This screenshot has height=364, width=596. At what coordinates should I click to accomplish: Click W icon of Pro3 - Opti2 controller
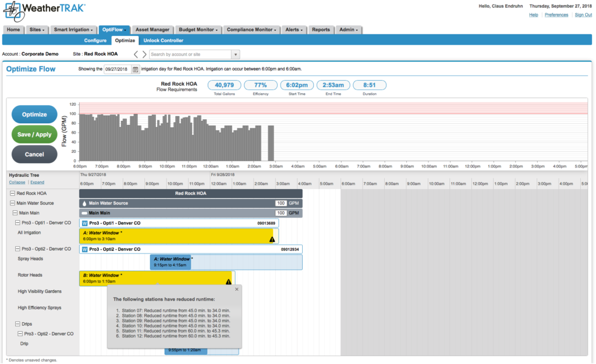85,249
